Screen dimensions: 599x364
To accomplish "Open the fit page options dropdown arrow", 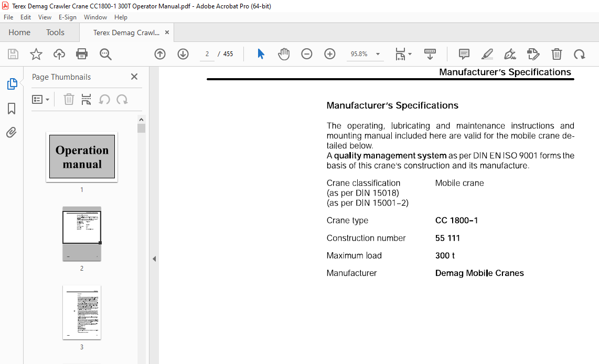I will 410,54.
